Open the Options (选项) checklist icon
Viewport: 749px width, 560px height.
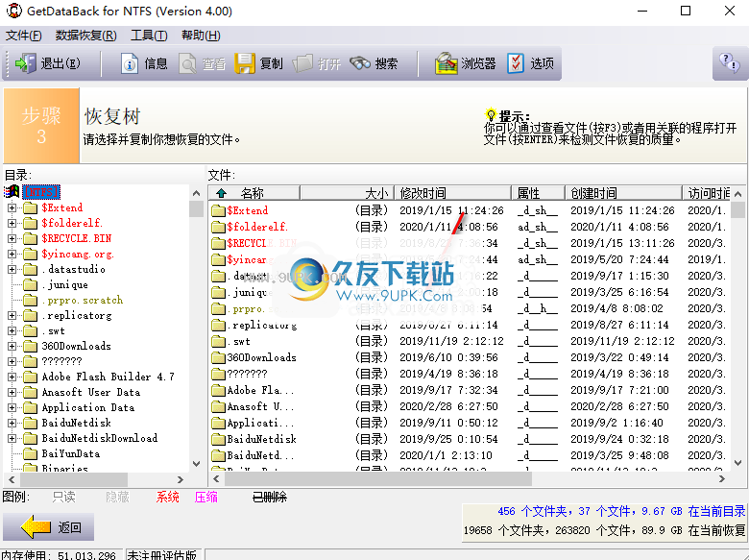(516, 63)
